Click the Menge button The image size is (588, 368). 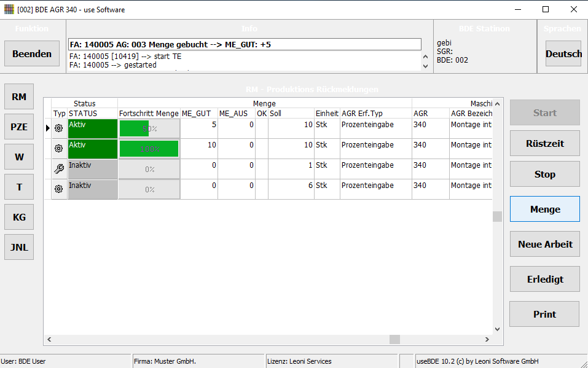pyautogui.click(x=545, y=209)
